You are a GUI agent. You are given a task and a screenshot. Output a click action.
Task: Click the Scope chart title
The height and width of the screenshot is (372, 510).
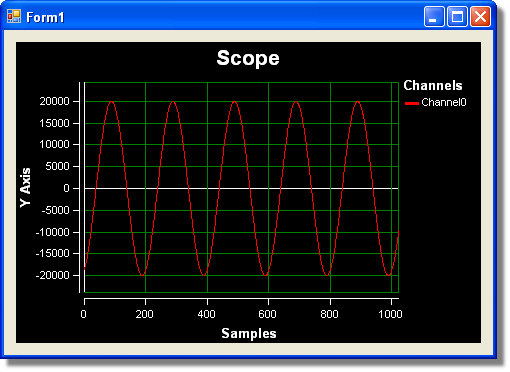coord(248,58)
